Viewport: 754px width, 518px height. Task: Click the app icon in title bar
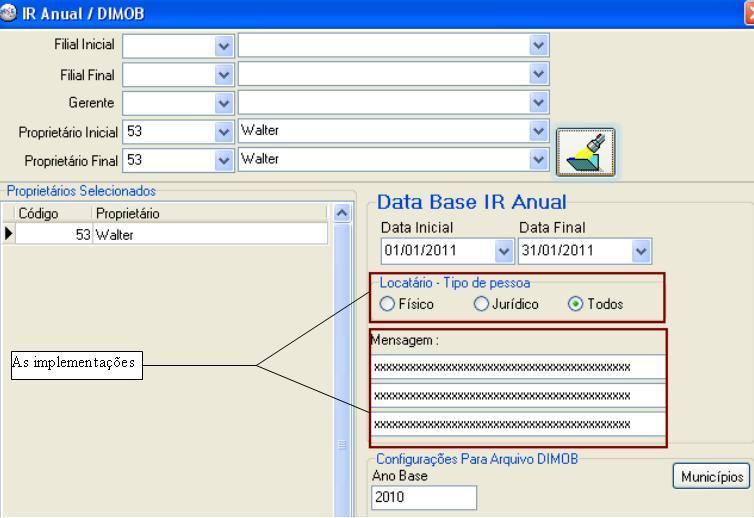tap(10, 11)
